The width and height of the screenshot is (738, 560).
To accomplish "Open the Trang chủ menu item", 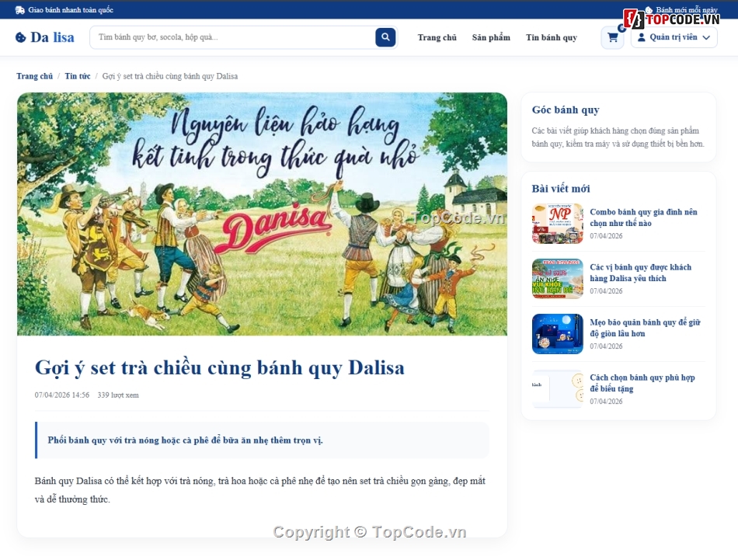I will pyautogui.click(x=437, y=37).
